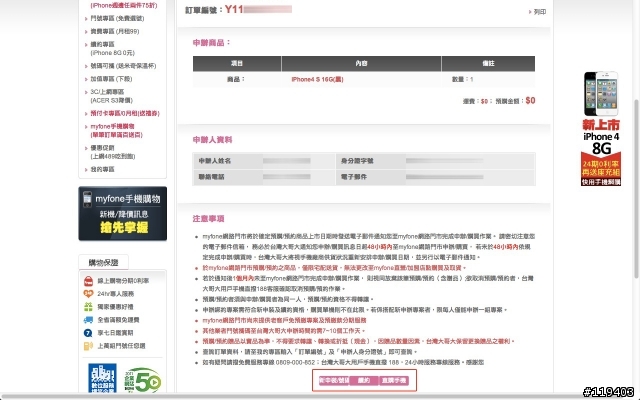
Task: Click the 注意事項 section heading
Action: [209, 219]
